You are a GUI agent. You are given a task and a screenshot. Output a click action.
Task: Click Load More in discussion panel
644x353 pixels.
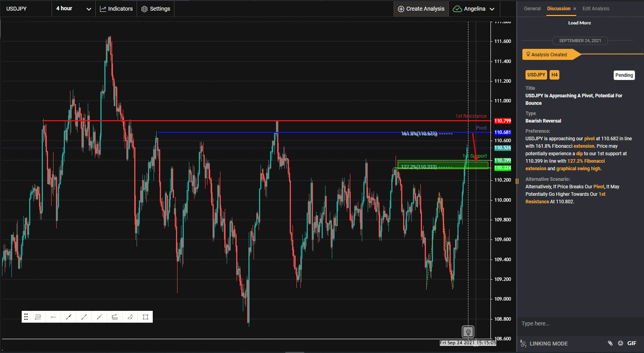tap(579, 23)
